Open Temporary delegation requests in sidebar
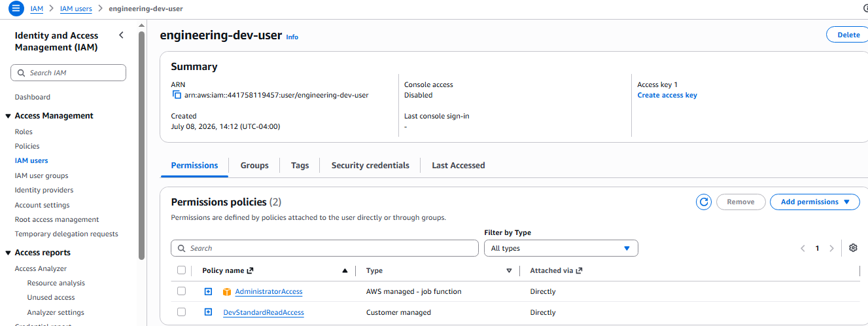 [67, 234]
